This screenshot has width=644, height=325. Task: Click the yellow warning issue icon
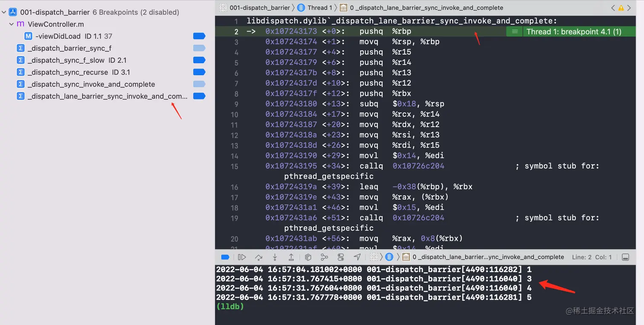(x=621, y=8)
